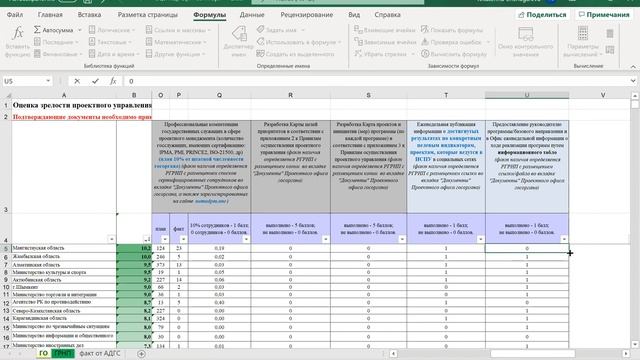This screenshot has height=360, width=640.
Task: Open the filter dropdown in column A
Action: coord(111,239)
